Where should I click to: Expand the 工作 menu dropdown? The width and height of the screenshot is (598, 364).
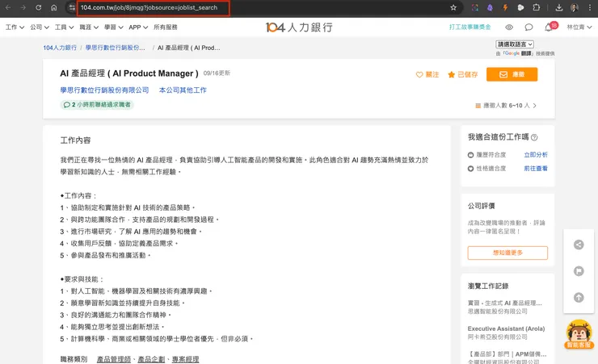pos(15,27)
